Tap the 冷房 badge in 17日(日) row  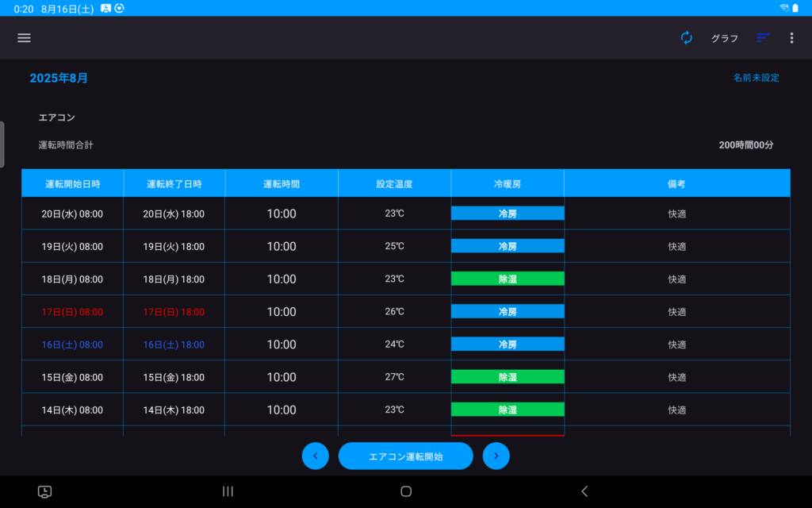pyautogui.click(x=507, y=311)
